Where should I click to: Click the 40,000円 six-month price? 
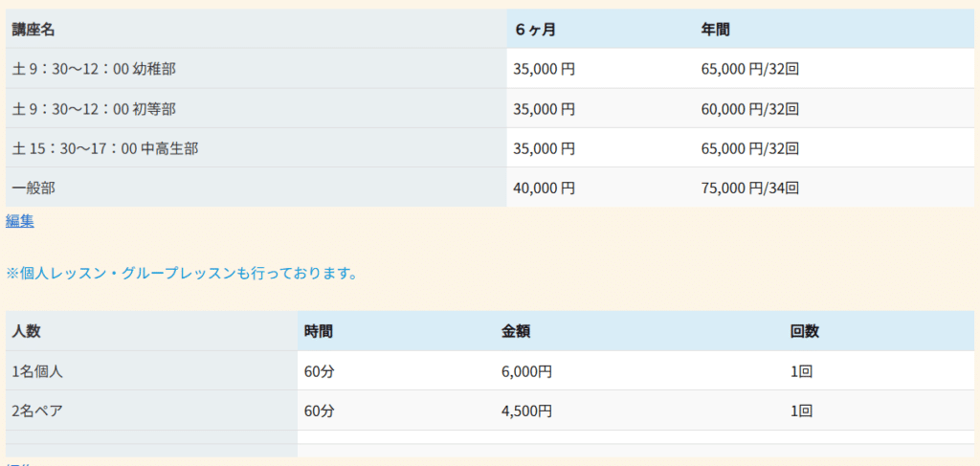pos(544,189)
